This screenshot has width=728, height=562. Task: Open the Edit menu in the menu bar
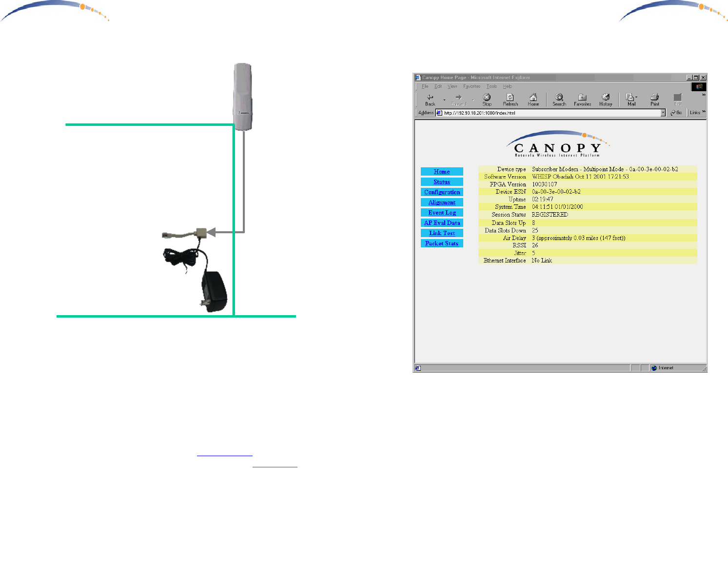pyautogui.click(x=438, y=86)
